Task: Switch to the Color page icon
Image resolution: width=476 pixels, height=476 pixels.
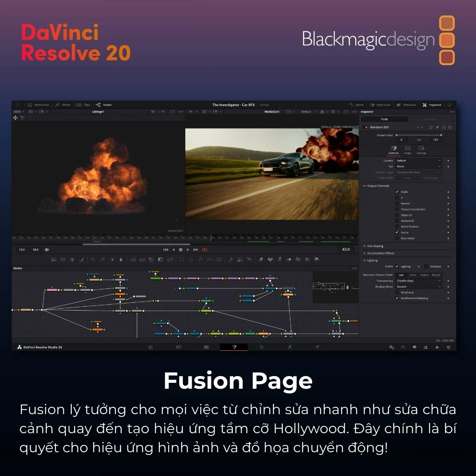Action: [x=262, y=347]
